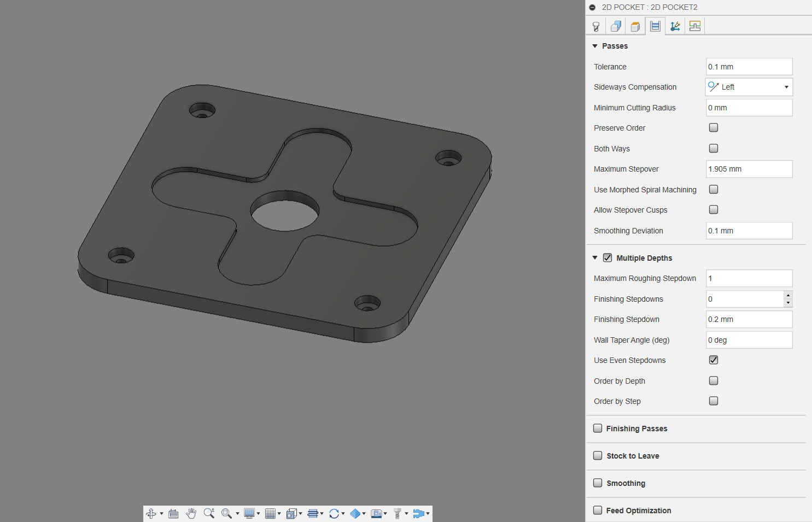The image size is (812, 522).
Task: Decrease Finishing Stepdowns with down arrow
Action: click(x=788, y=303)
